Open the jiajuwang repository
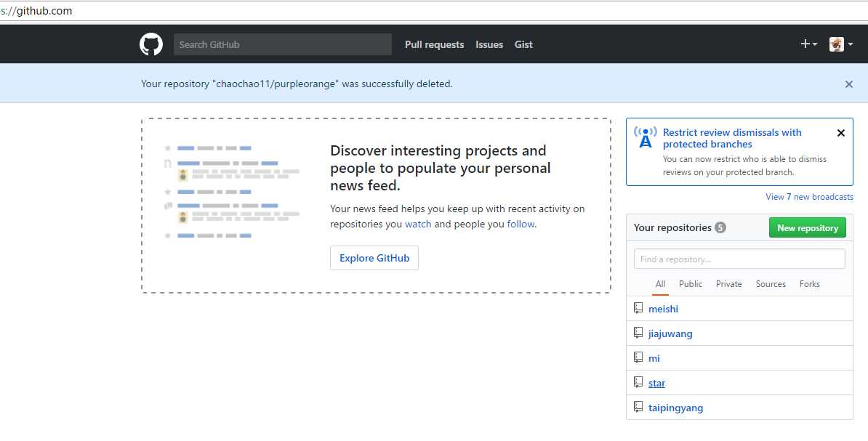868x441 pixels. pos(670,333)
